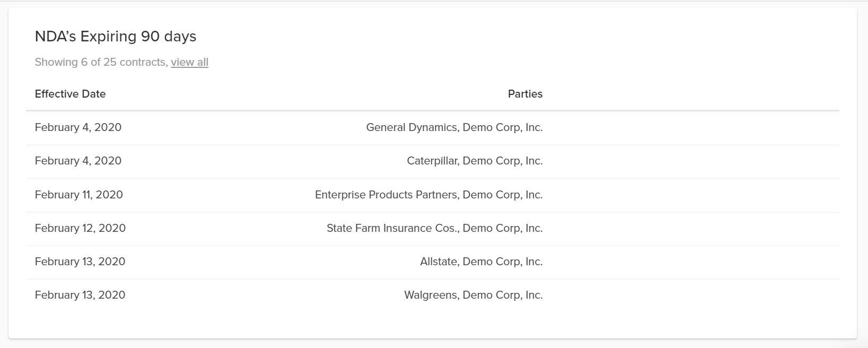This screenshot has height=348, width=868.
Task: Select February 13, 2020 date in Allstate row
Action: (x=80, y=262)
